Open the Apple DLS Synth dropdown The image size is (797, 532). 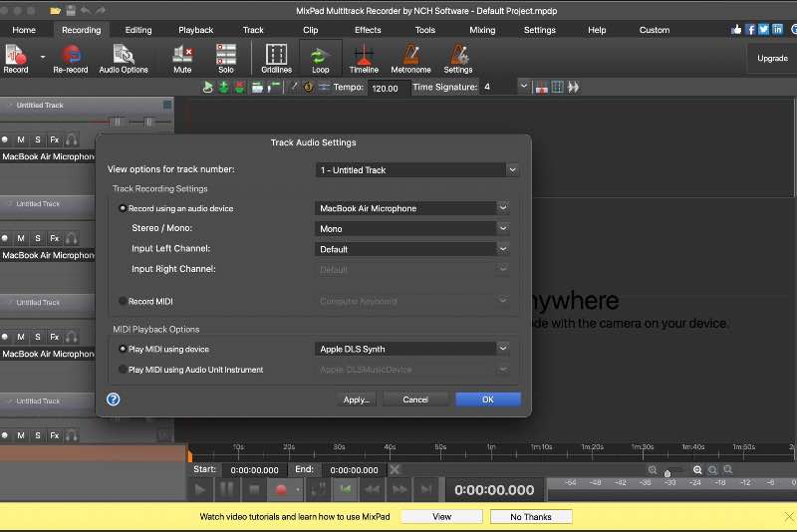click(x=412, y=349)
